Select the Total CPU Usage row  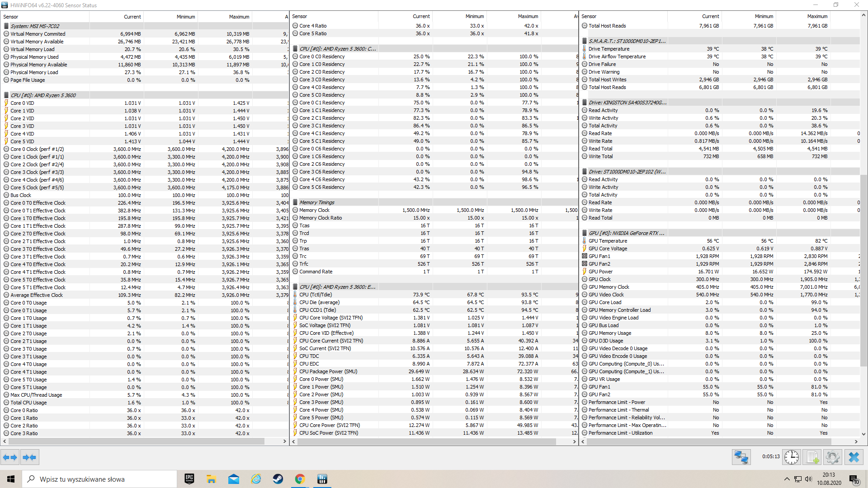coord(145,403)
